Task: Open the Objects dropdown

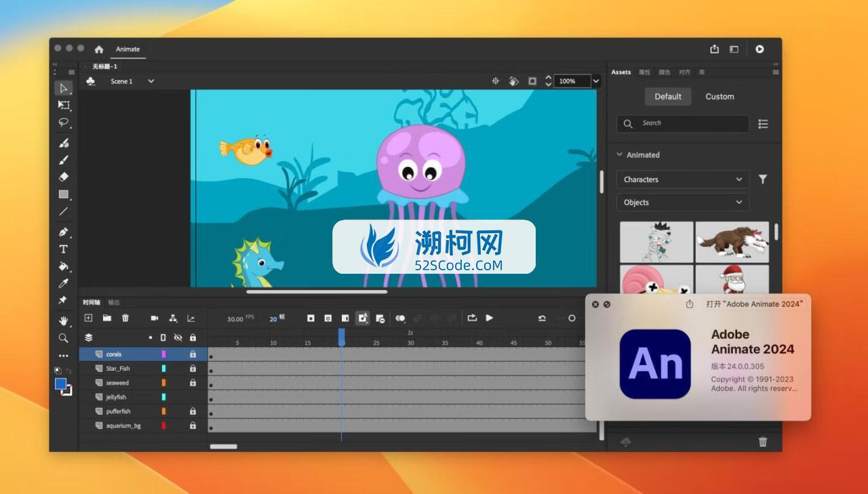Action: coord(683,202)
